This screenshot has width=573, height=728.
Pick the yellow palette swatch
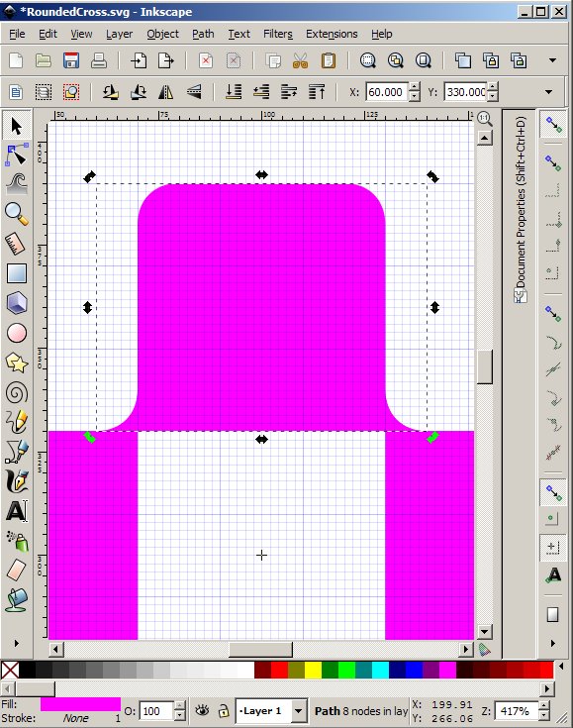(x=313, y=670)
